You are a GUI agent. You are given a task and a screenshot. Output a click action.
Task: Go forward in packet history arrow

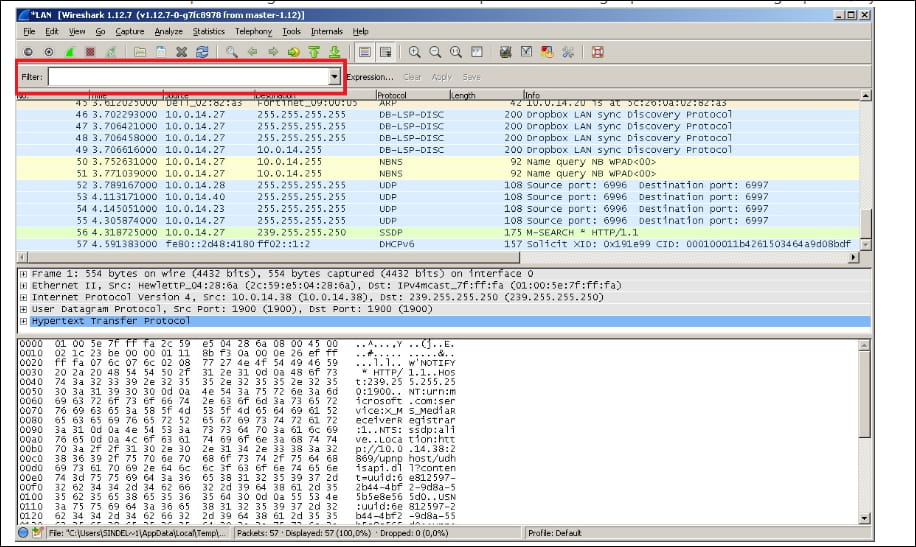pyautogui.click(x=273, y=52)
